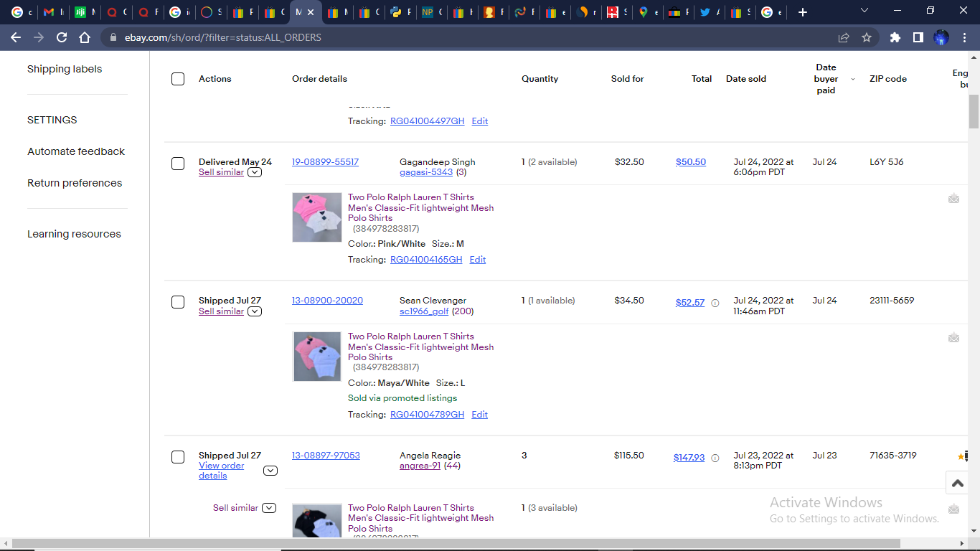Image resolution: width=980 pixels, height=551 pixels.
Task: Click the browser forward arrow
Action: 39,37
